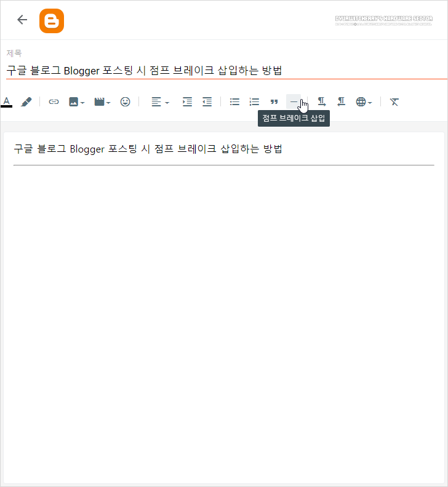Set right-to-left text direction
Screen dimensions: 448x487
(x=342, y=102)
